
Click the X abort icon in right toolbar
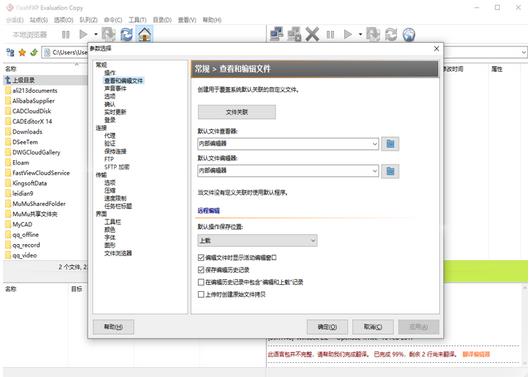312,34
